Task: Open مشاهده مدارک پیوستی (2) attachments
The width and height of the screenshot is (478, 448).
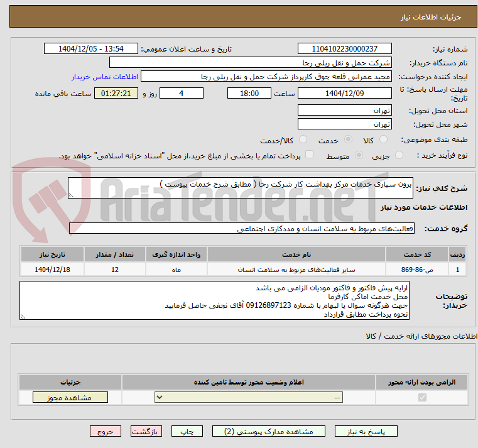Action: click(x=269, y=431)
